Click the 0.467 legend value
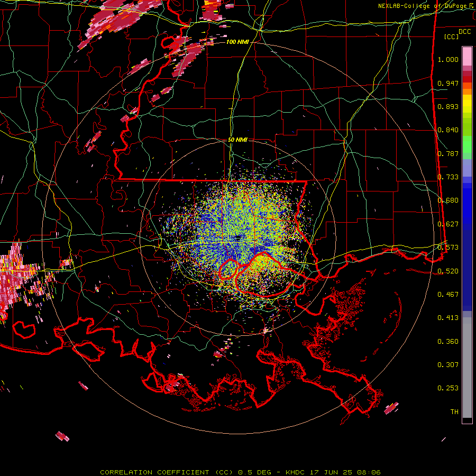The image size is (476, 476). point(448,294)
